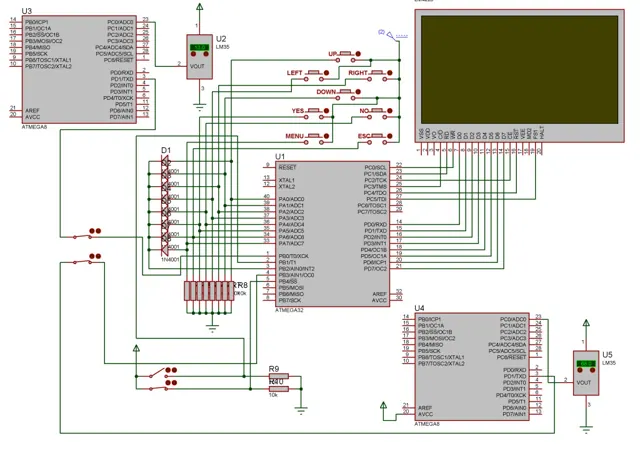Click the PD1/TXD pin label on U3
This screenshot has height=449, width=640.
click(122, 79)
